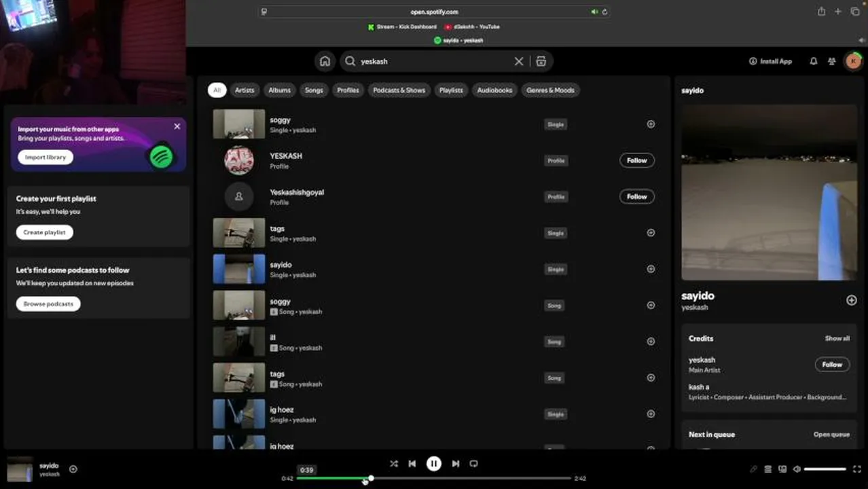
Task: Click the Browse podcasts button
Action: (48, 304)
